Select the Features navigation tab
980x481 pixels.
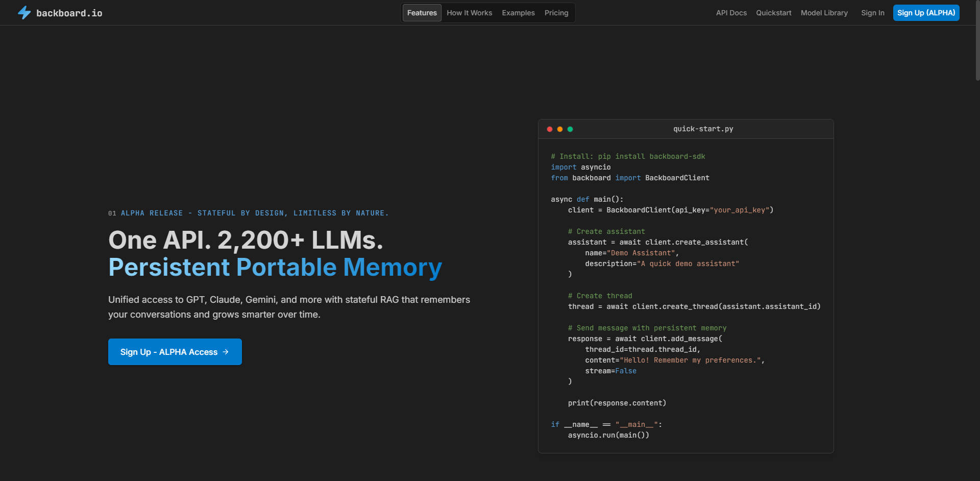point(422,12)
